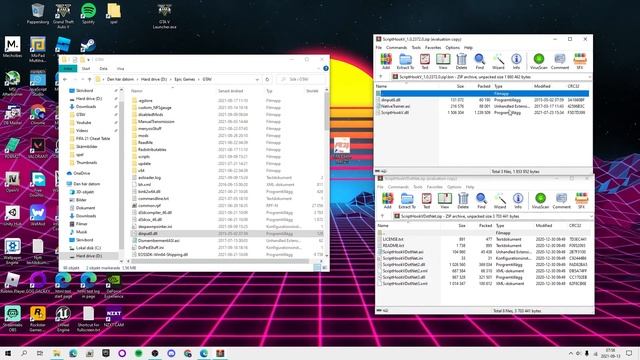Open Options menu in ScriptHookV WinRAR window
The image size is (640, 360).
(452, 48)
